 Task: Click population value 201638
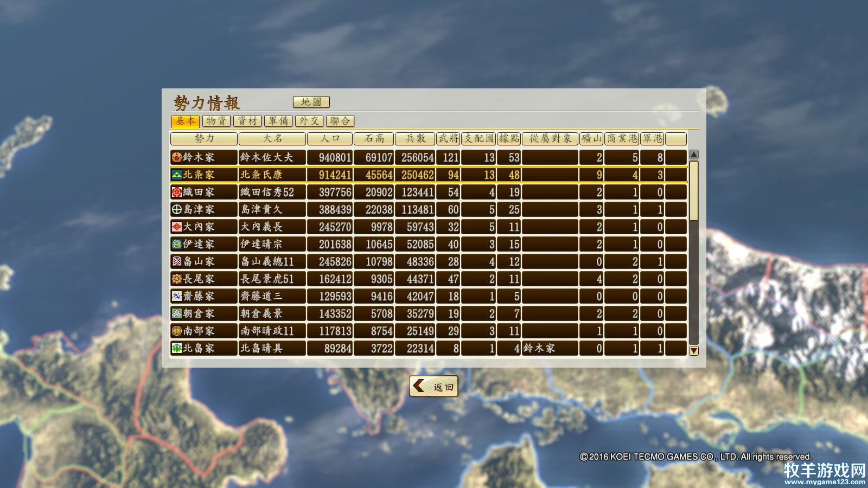click(335, 244)
